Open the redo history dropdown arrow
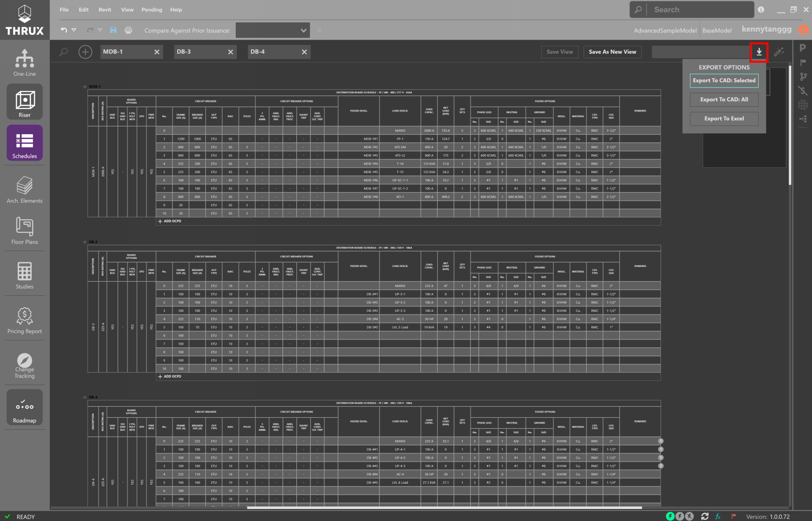Screen dimensions: 812x521 [100, 30]
